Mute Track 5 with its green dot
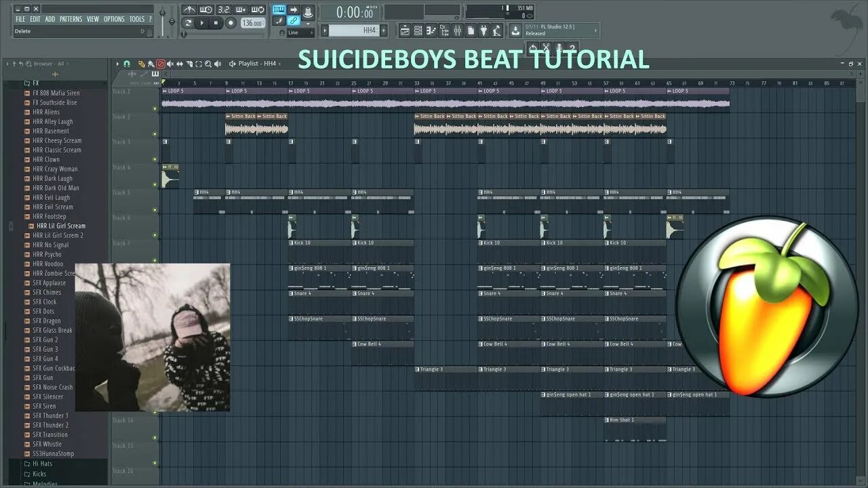Screen dimensions: 868x488 click(155, 209)
